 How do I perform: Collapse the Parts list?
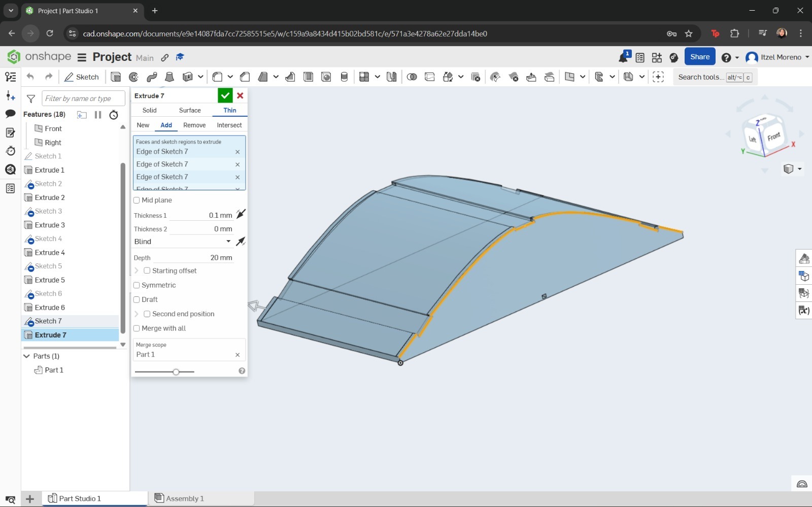[26, 356]
